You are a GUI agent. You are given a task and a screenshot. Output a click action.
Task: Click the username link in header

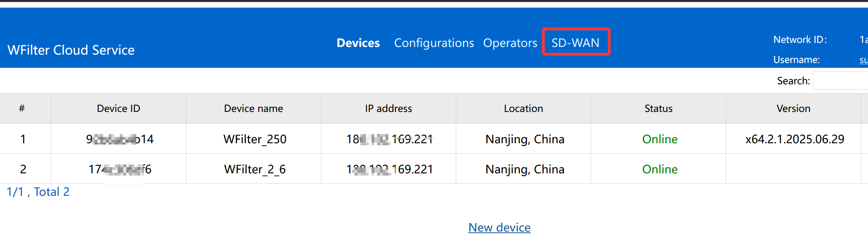[x=863, y=60]
